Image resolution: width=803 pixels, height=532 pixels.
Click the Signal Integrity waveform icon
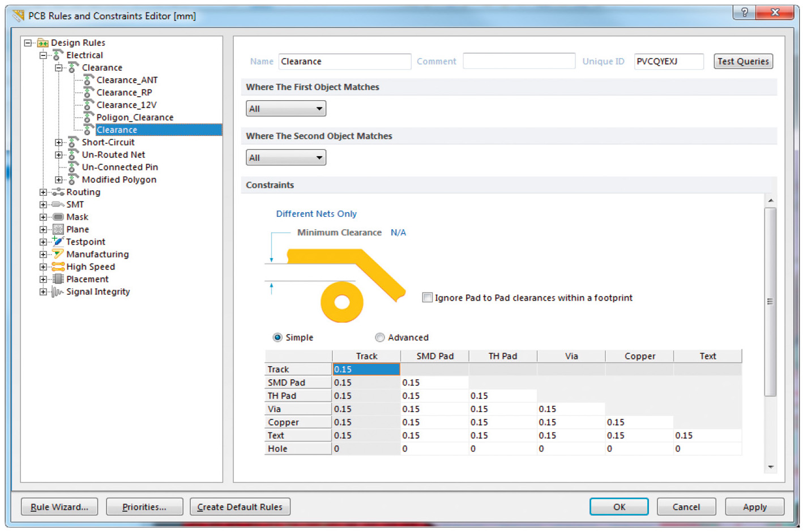[58, 292]
